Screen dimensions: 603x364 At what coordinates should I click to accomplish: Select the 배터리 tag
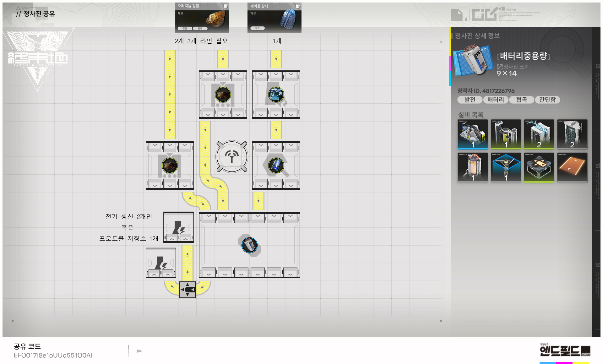click(495, 100)
